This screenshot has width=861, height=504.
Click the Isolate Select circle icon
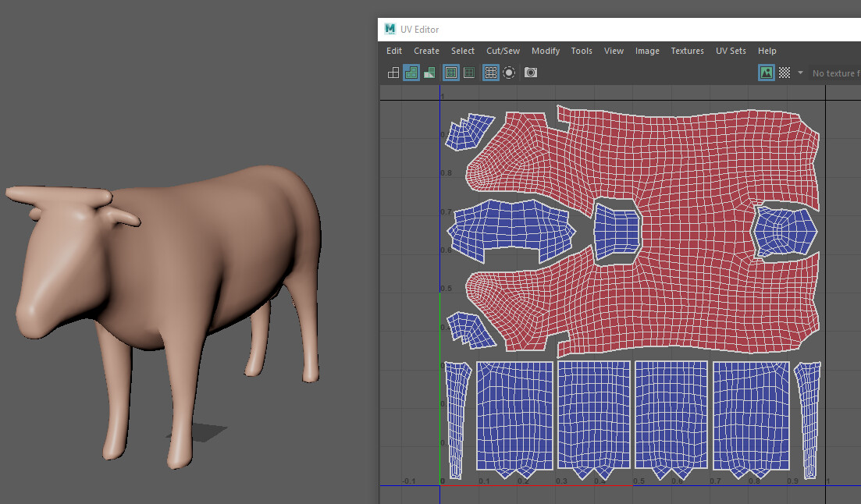point(509,73)
